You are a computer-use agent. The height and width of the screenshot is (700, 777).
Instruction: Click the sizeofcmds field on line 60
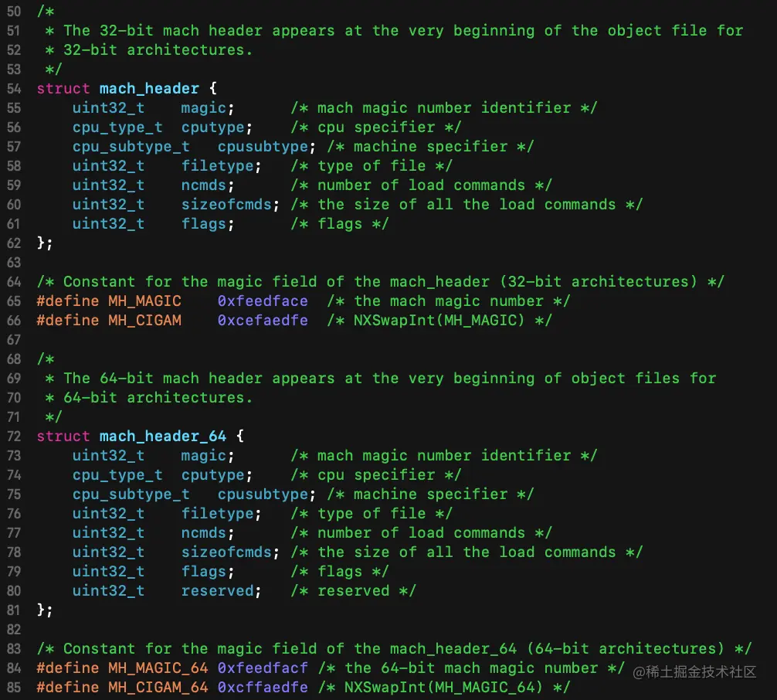point(226,205)
